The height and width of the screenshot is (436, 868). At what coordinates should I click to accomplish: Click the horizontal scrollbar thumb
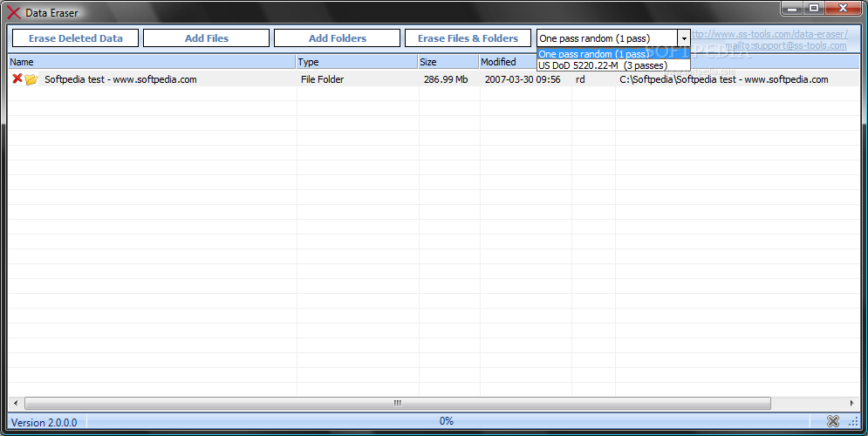point(398,403)
